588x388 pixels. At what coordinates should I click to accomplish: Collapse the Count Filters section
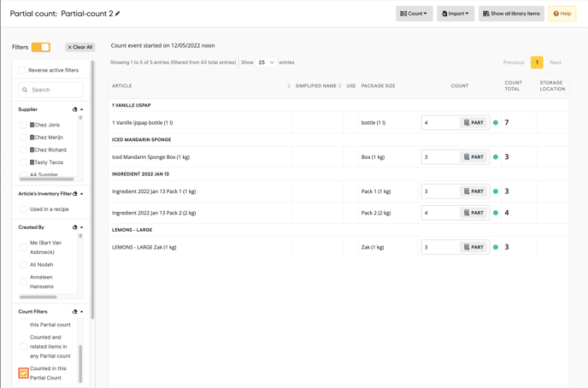(x=82, y=312)
